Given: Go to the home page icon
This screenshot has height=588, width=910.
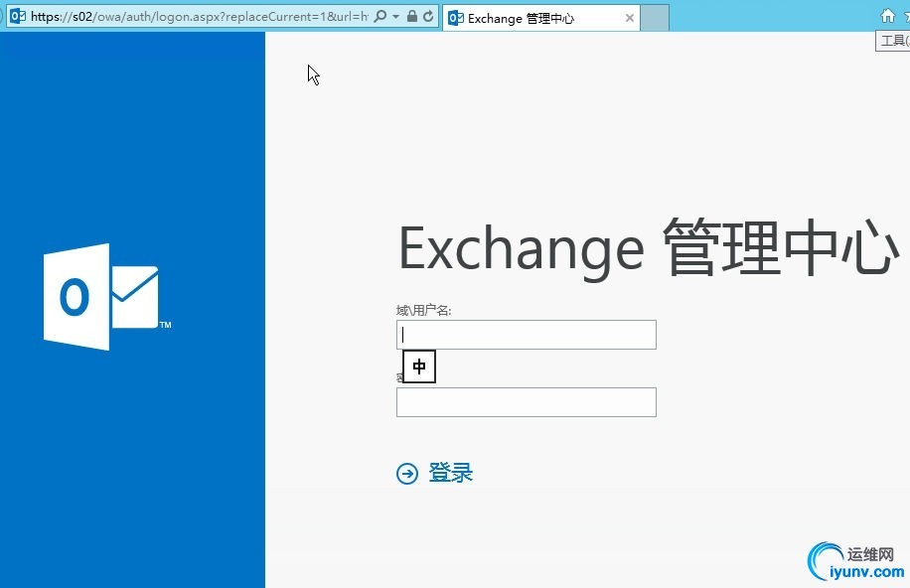Looking at the screenshot, I should click(887, 16).
